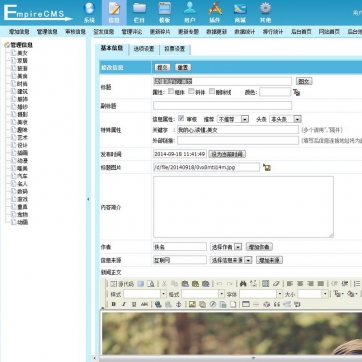Open the 其他 gear icon in top bar
The image size is (362, 362).
tap(265, 12)
